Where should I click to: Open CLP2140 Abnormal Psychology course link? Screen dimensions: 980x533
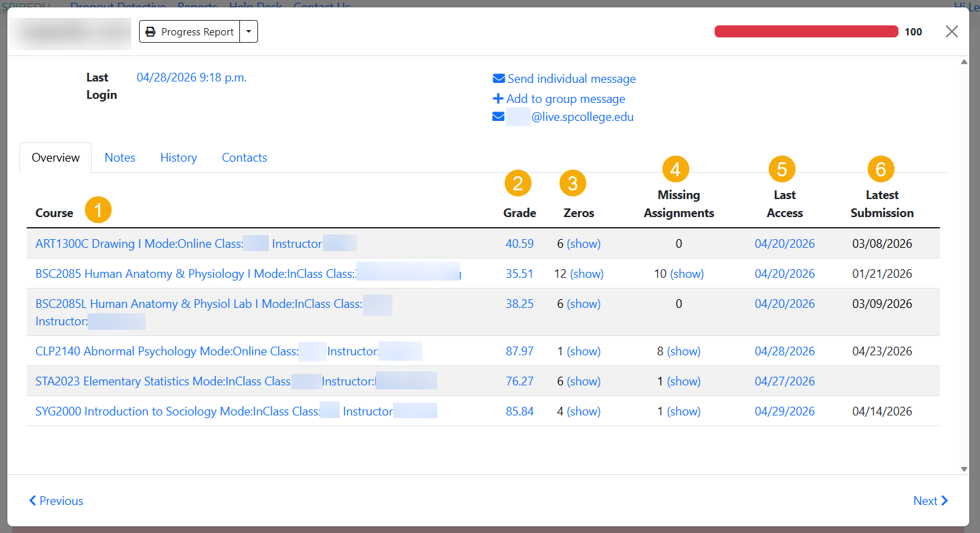(229, 351)
